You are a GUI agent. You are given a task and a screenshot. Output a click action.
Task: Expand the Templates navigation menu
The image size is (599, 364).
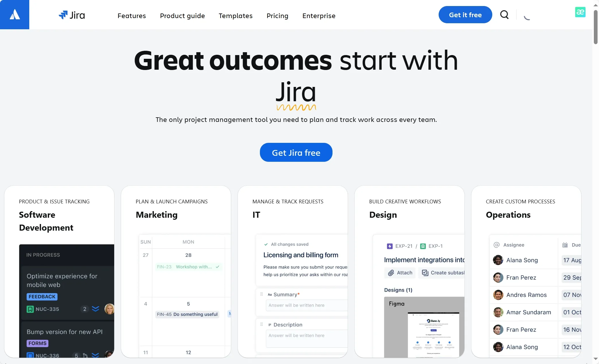click(235, 15)
